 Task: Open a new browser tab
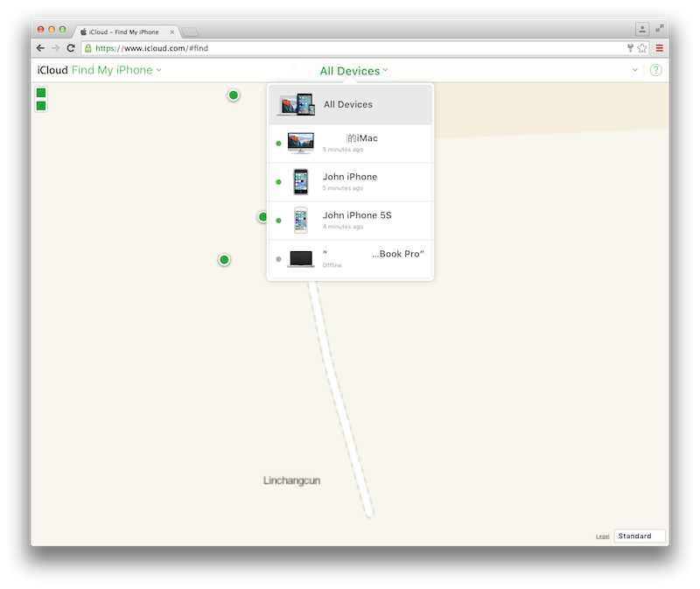190,32
